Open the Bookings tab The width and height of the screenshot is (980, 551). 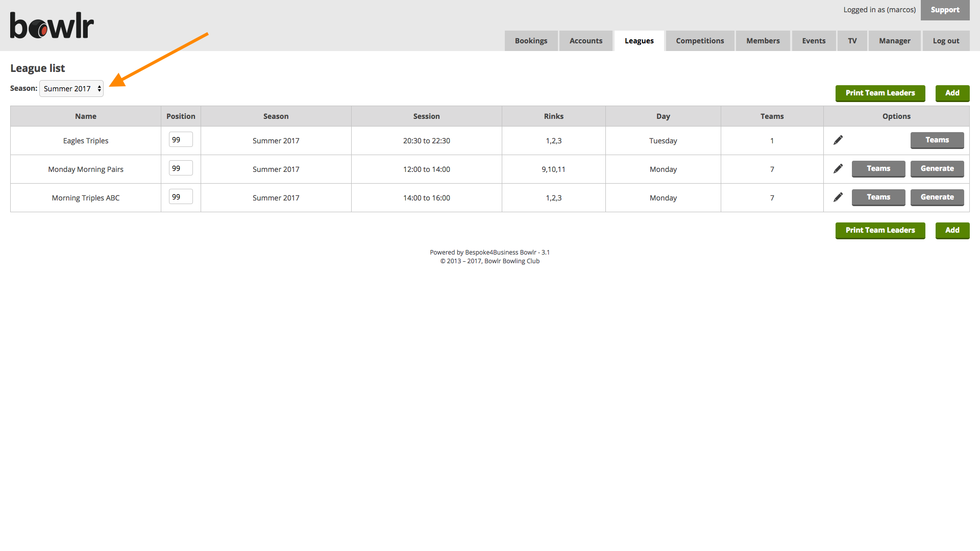click(x=531, y=41)
